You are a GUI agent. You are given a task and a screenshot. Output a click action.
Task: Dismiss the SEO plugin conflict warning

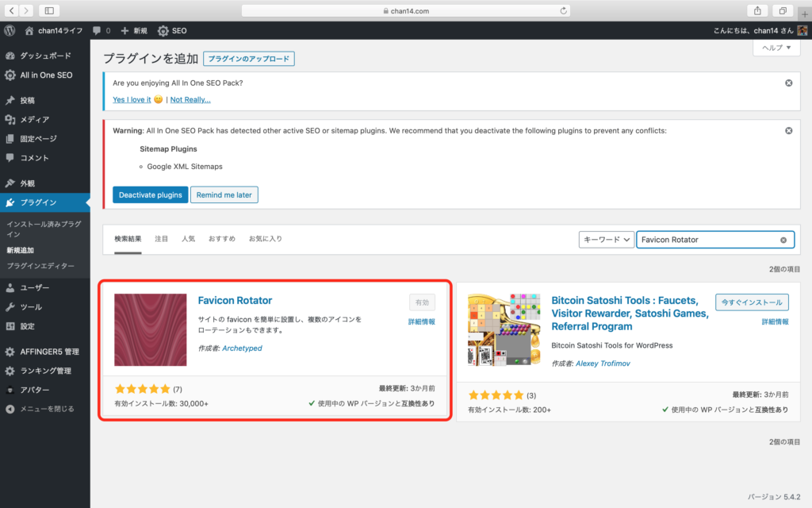(789, 131)
